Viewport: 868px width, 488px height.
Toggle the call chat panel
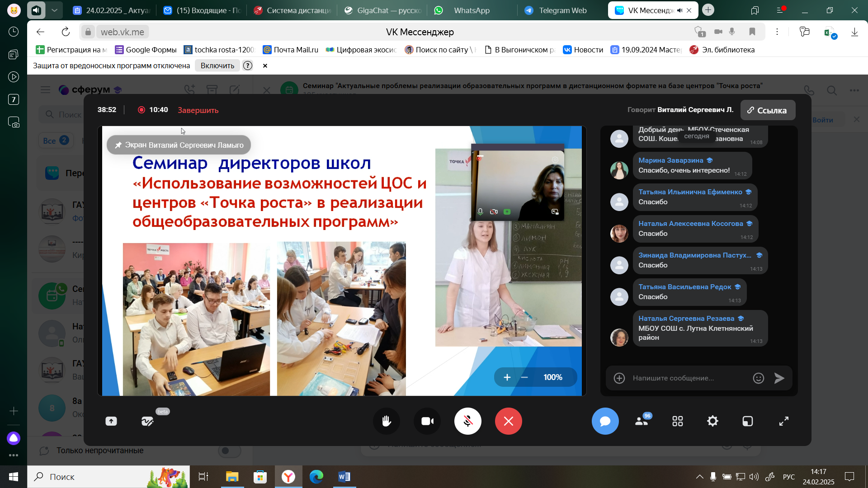(605, 421)
